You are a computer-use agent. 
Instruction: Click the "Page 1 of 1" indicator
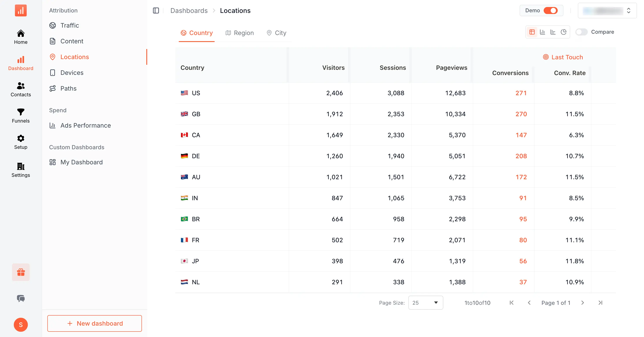coord(556,303)
